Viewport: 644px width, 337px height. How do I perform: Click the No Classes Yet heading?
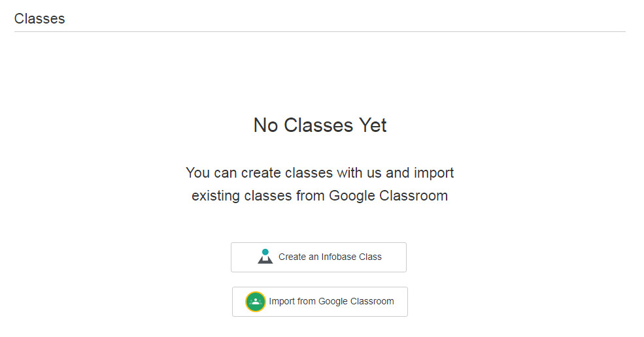tap(320, 125)
